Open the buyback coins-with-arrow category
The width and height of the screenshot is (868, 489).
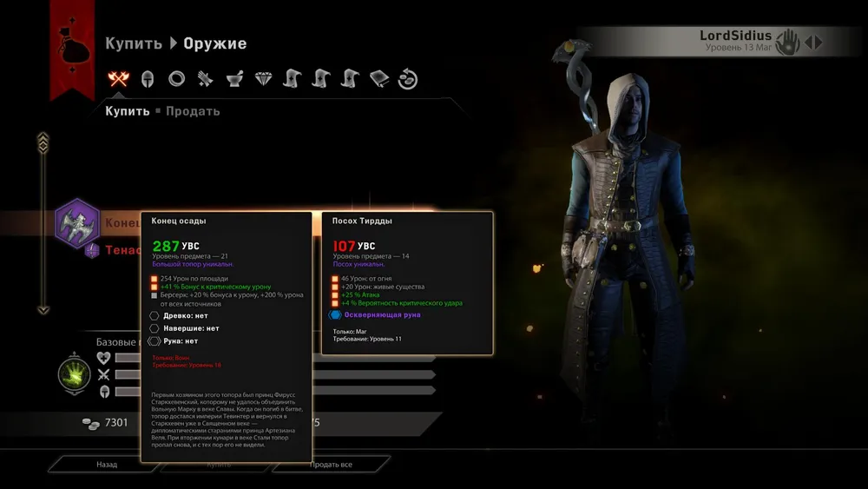(x=408, y=79)
